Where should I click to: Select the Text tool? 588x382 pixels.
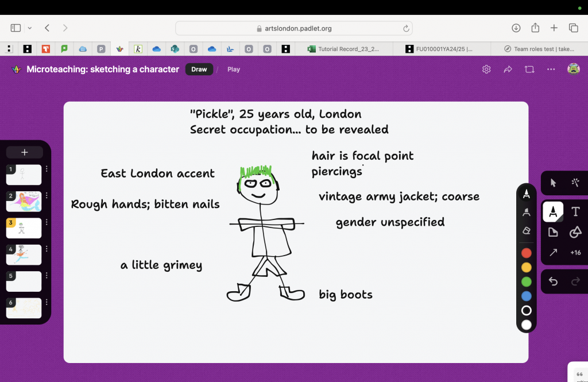[575, 212]
